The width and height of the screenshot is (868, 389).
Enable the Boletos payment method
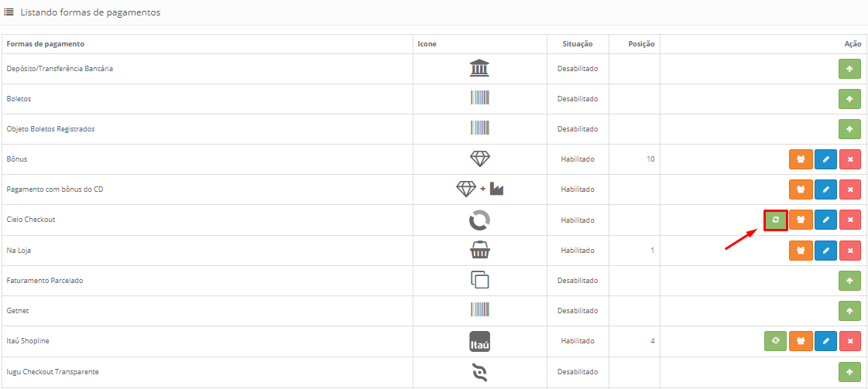coord(849,99)
